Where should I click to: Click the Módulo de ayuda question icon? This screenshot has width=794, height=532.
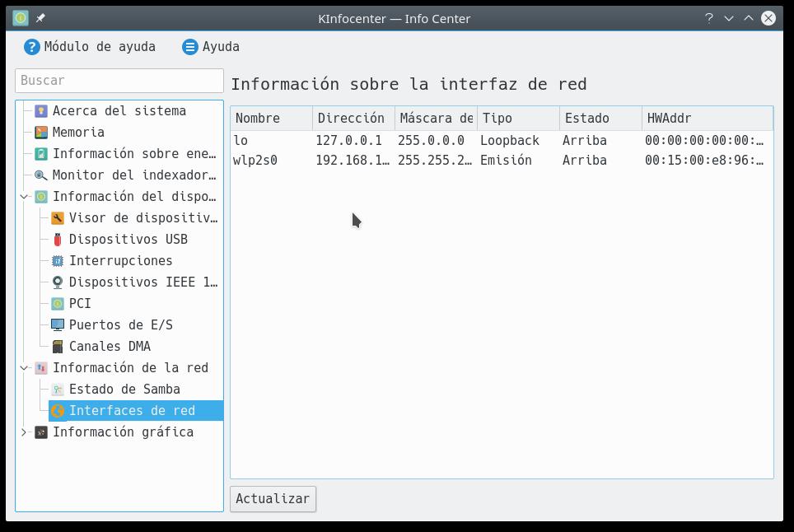31,47
